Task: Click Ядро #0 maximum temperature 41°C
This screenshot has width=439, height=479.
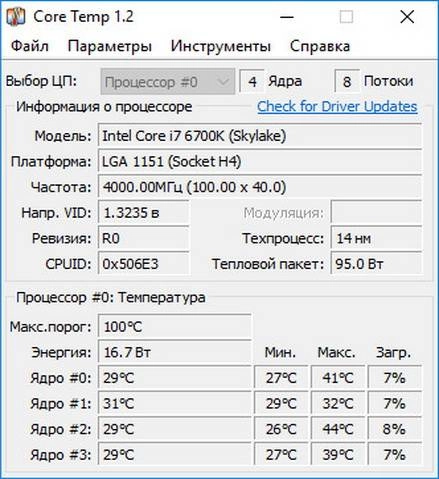Action: click(x=338, y=378)
